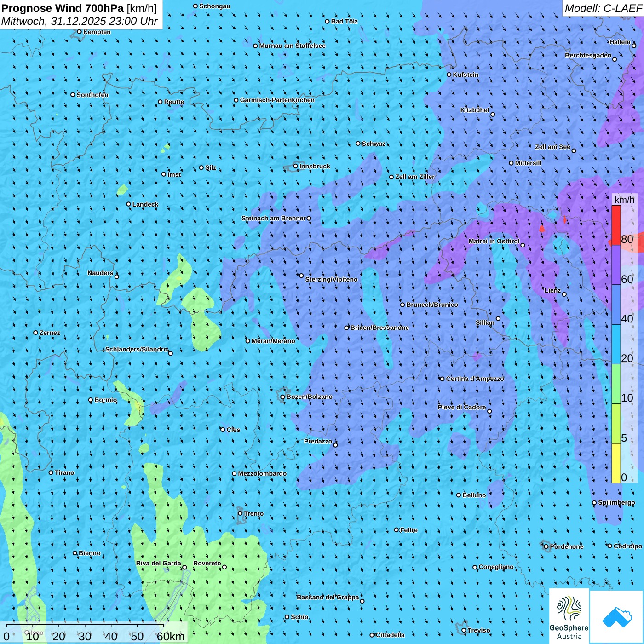Click the 'Murnau am Staffelsee' label
Viewport: 644px width, 644px height.
(x=293, y=46)
